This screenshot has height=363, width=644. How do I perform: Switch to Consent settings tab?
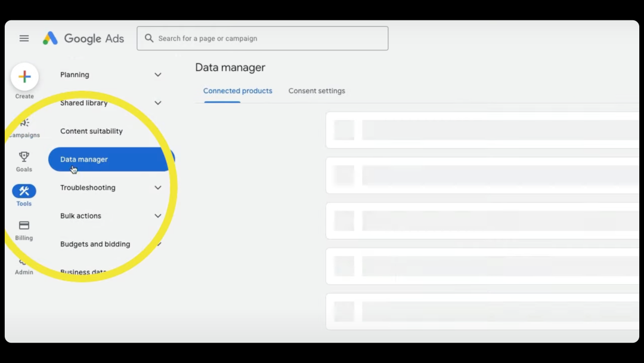(x=317, y=91)
